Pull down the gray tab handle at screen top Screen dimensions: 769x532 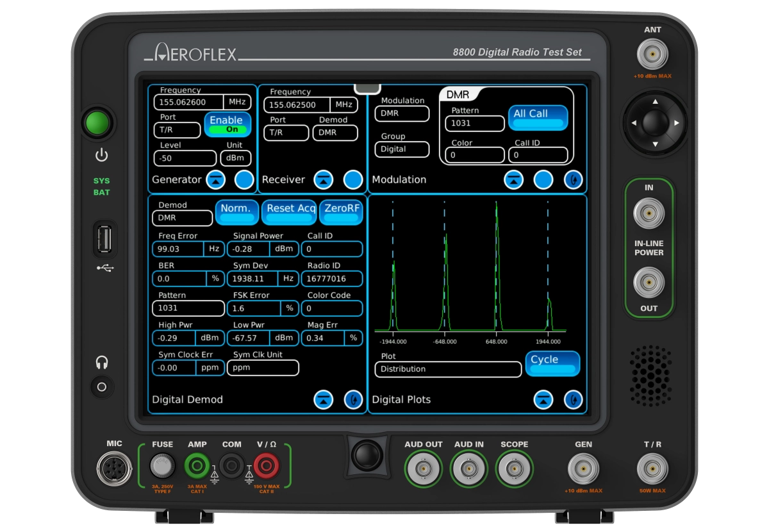pos(367,88)
